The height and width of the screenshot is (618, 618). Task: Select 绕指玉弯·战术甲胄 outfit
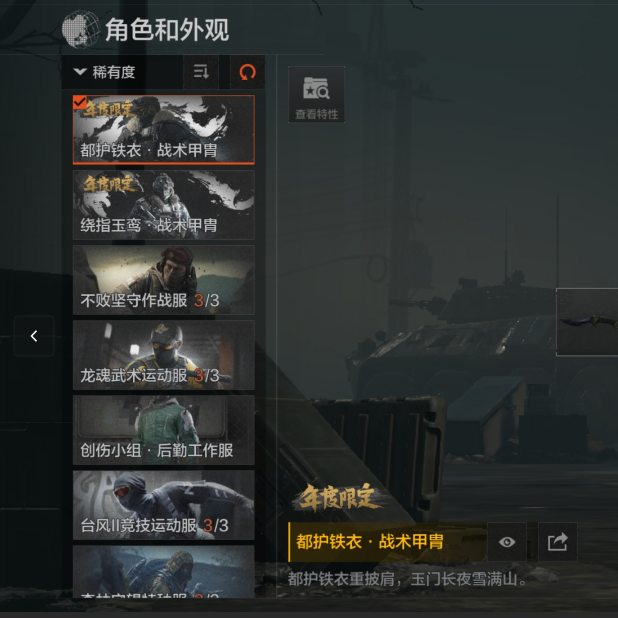(x=164, y=205)
